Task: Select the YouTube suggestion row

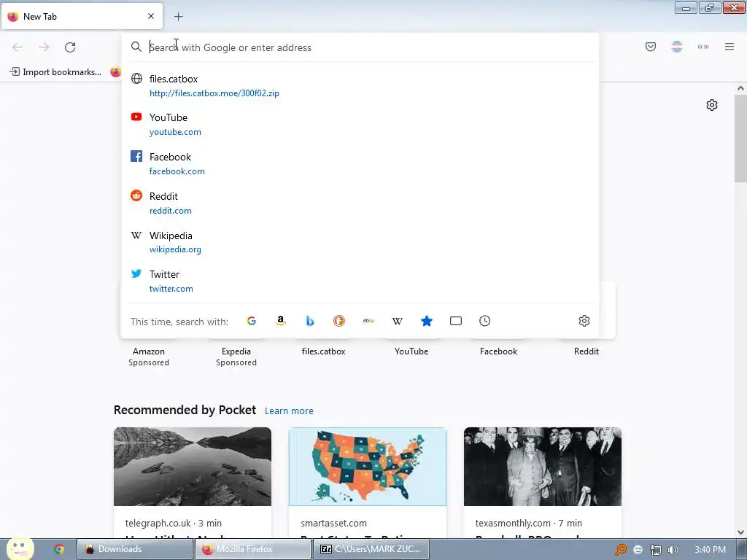Action: [360, 124]
